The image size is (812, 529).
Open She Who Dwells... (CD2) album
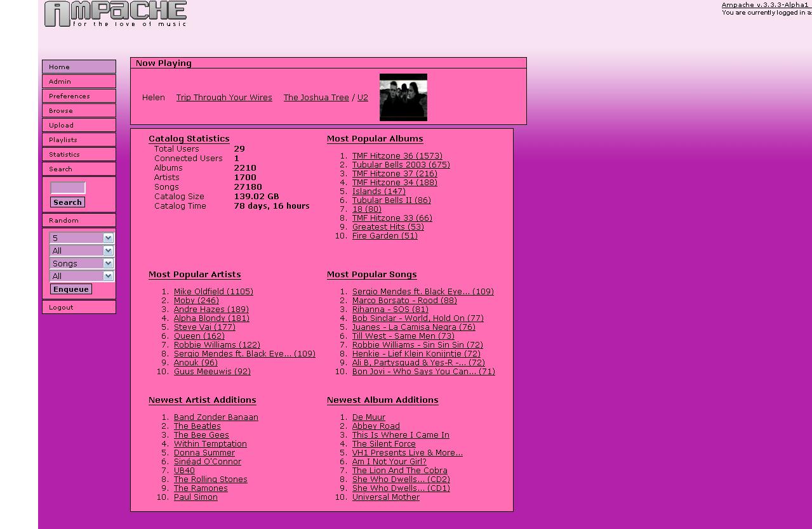pyautogui.click(x=401, y=480)
